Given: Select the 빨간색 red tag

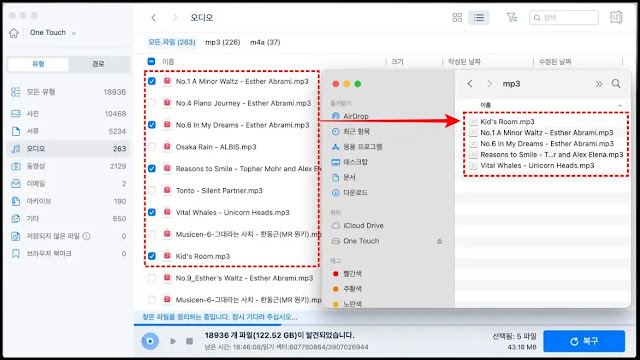Looking at the screenshot, I should tap(347, 273).
